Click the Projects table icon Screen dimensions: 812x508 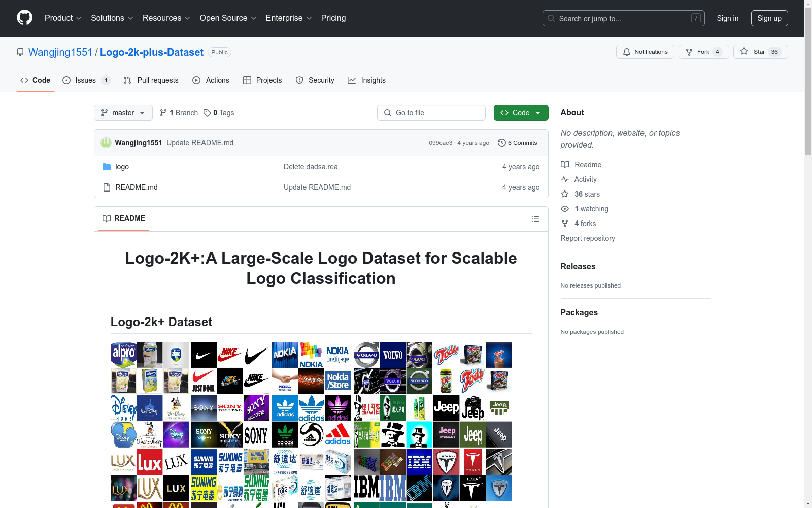coord(247,80)
